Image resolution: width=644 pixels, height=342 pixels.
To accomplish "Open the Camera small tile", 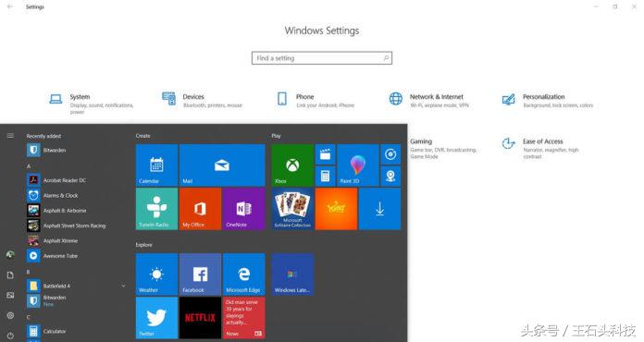I will pyautogui.click(x=390, y=177).
